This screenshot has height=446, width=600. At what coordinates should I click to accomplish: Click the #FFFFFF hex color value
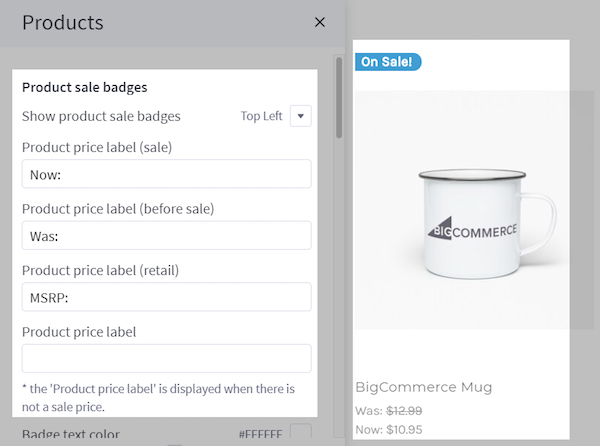tap(261, 435)
